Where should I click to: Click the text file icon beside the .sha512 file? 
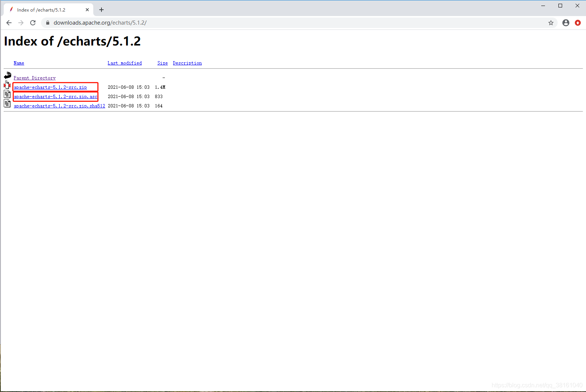(x=7, y=103)
